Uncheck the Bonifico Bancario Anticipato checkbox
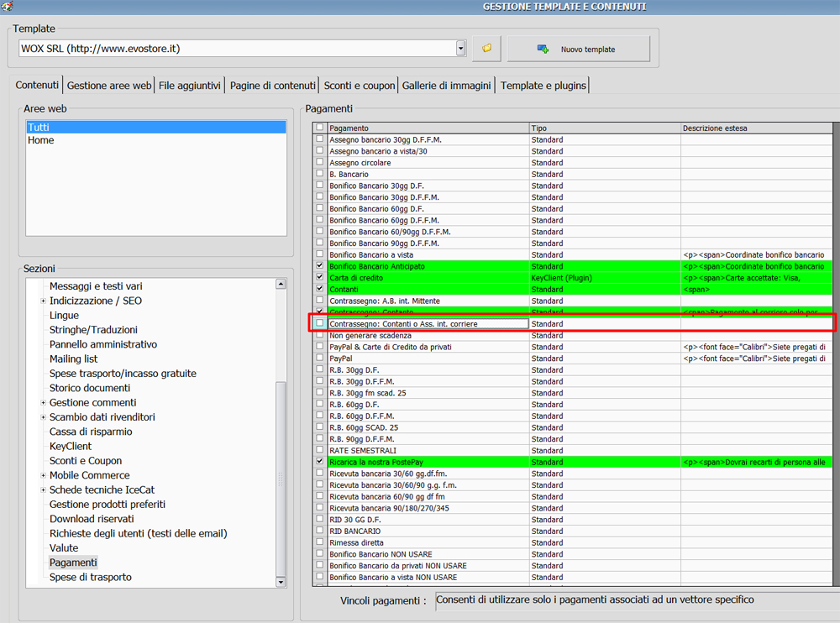 point(320,265)
